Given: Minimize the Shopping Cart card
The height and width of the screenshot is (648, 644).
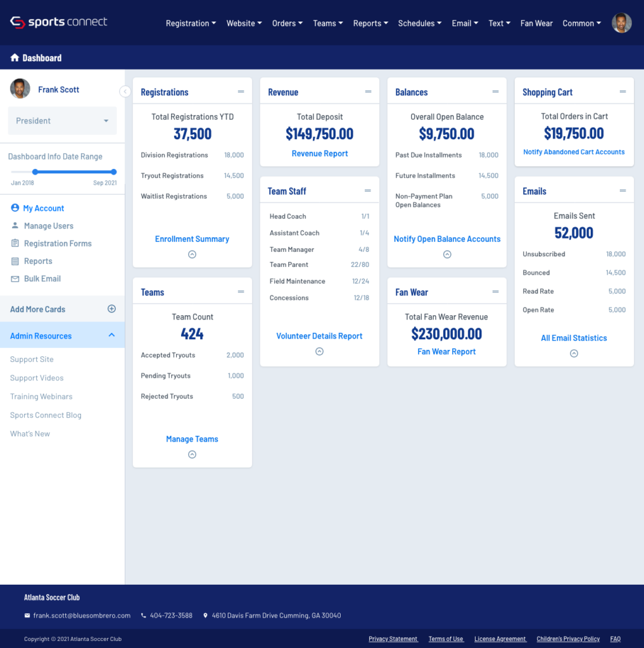Looking at the screenshot, I should coord(622,92).
